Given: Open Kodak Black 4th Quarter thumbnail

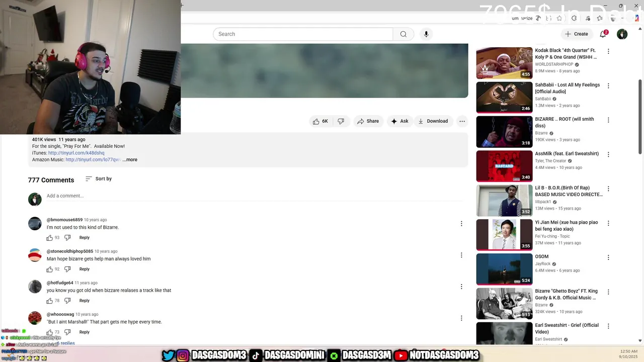Looking at the screenshot, I should [x=504, y=63].
